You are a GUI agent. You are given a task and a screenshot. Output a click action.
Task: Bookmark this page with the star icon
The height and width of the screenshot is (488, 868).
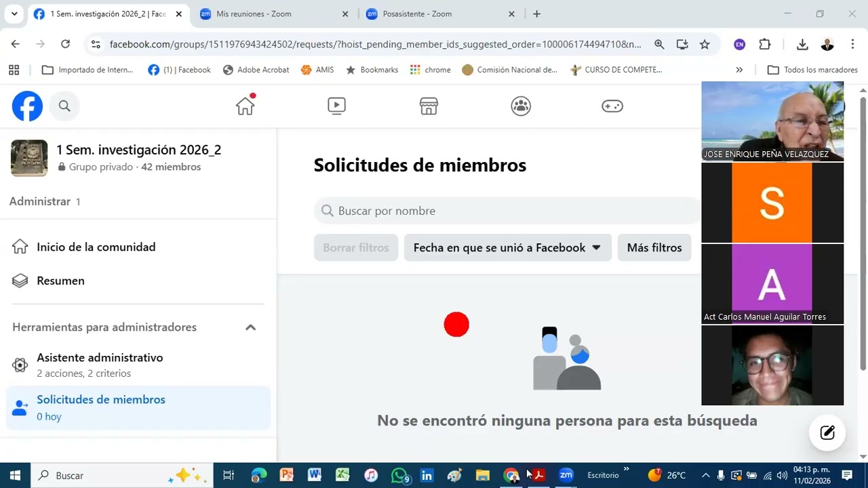click(x=705, y=44)
